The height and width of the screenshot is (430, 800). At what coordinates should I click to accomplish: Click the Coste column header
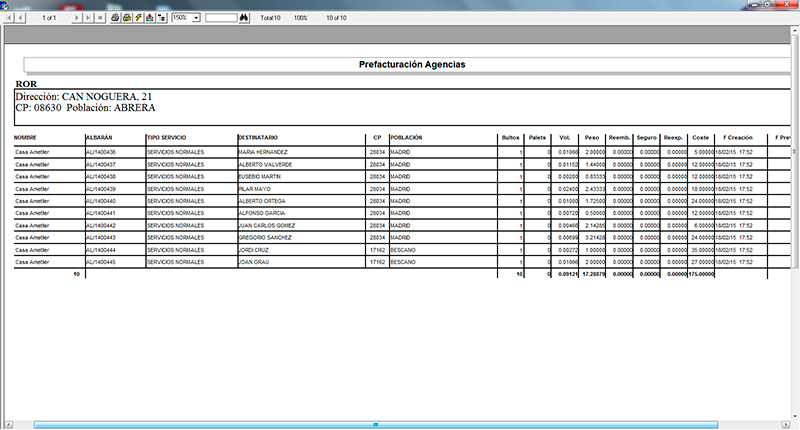click(x=701, y=138)
